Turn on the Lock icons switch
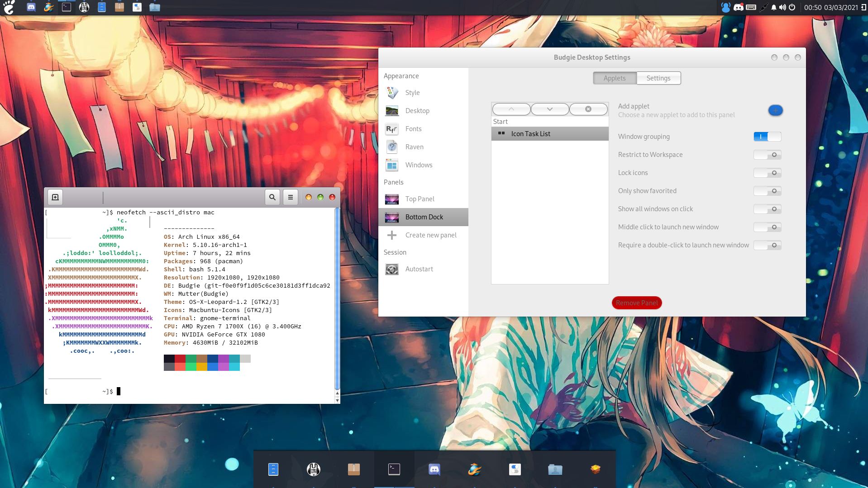The height and width of the screenshot is (488, 868). (768, 173)
